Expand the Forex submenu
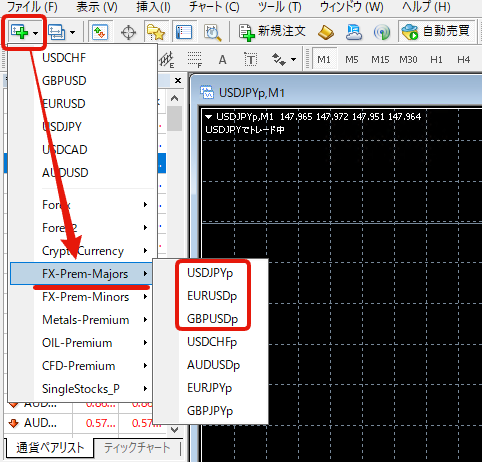Screen dimensions: 482x462 click(x=83, y=205)
